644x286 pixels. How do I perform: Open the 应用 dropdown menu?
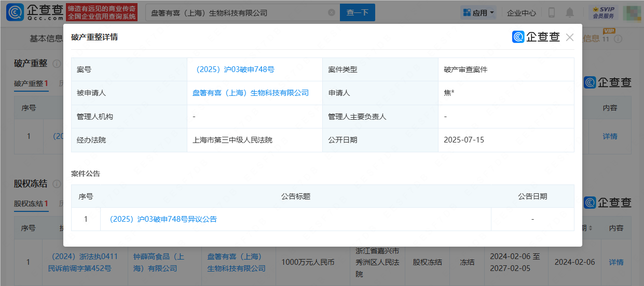click(478, 12)
